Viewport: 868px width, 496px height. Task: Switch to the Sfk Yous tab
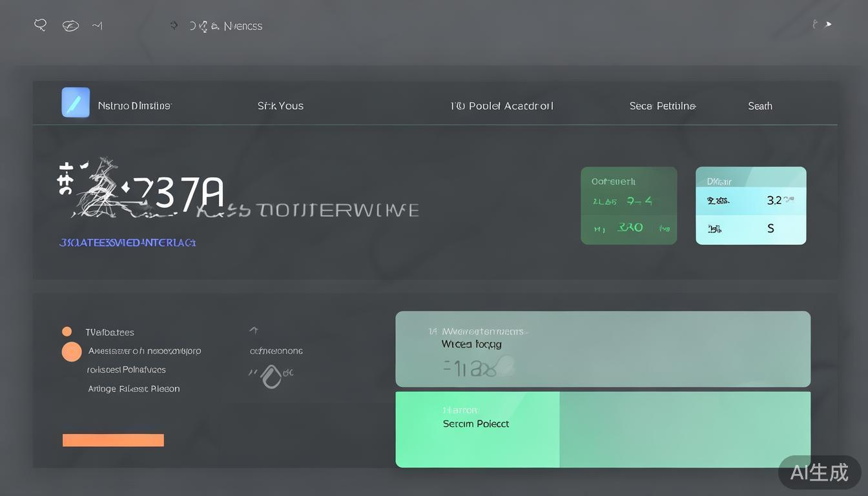point(280,106)
